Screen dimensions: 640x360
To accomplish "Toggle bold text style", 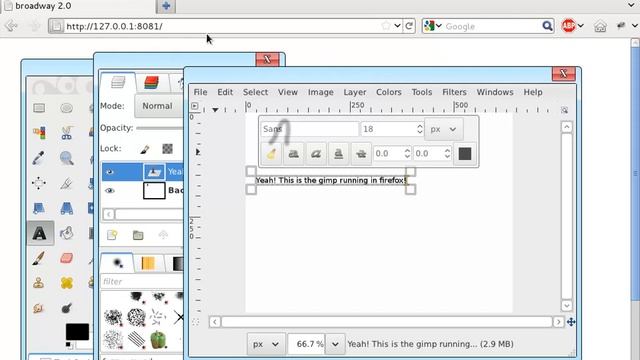I will point(293,154).
